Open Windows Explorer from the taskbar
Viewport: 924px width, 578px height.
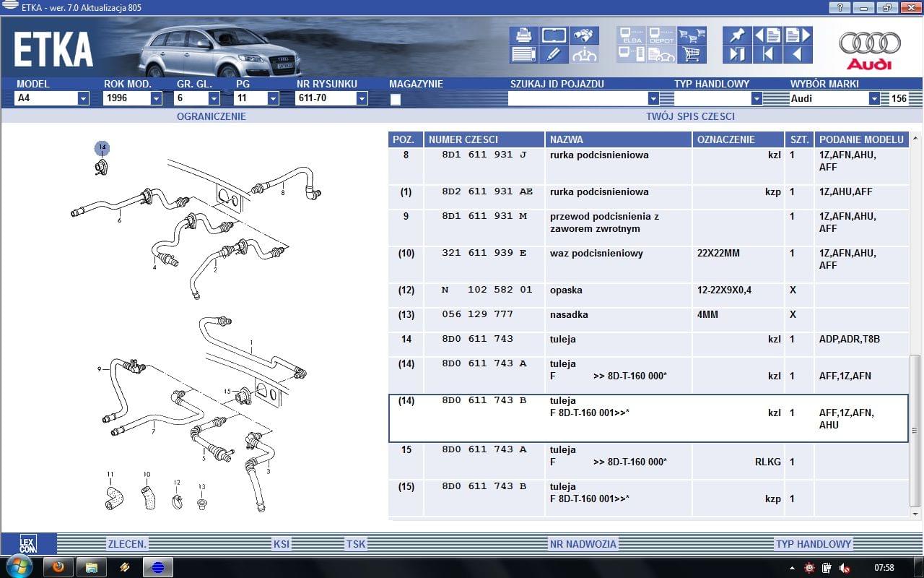pyautogui.click(x=92, y=566)
